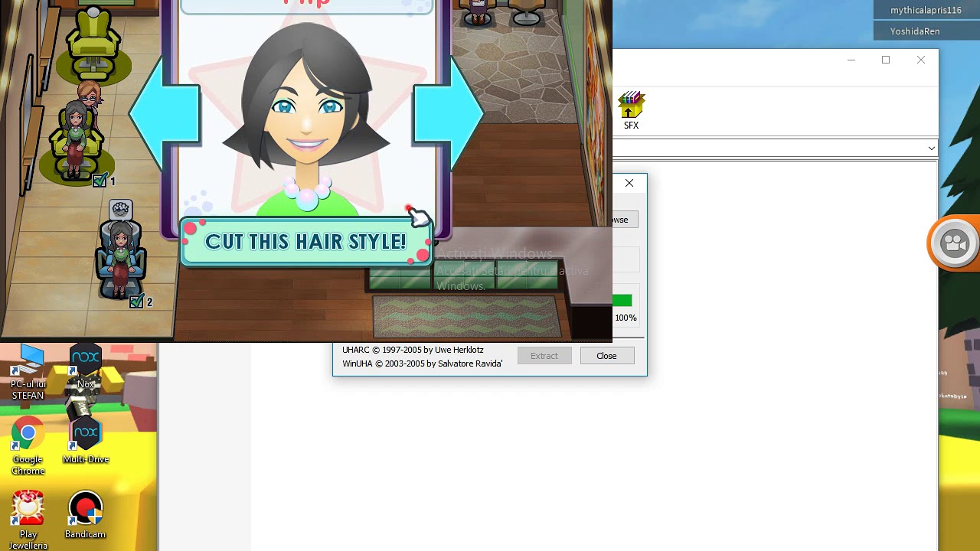The height and width of the screenshot is (551, 980).
Task: Select customer number 1 in yellow chair
Action: coord(77,142)
